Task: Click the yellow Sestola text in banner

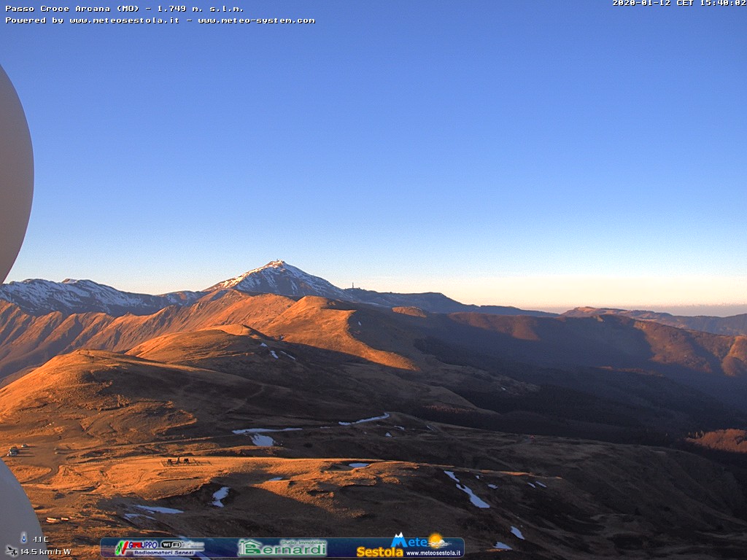Action: pos(379,552)
